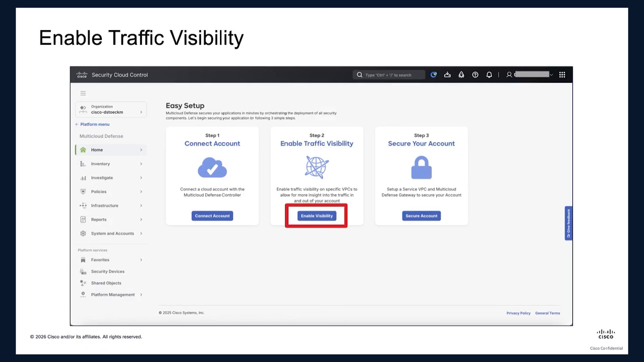The width and height of the screenshot is (644, 362).
Task: Go back via Platform menu link
Action: [92, 124]
